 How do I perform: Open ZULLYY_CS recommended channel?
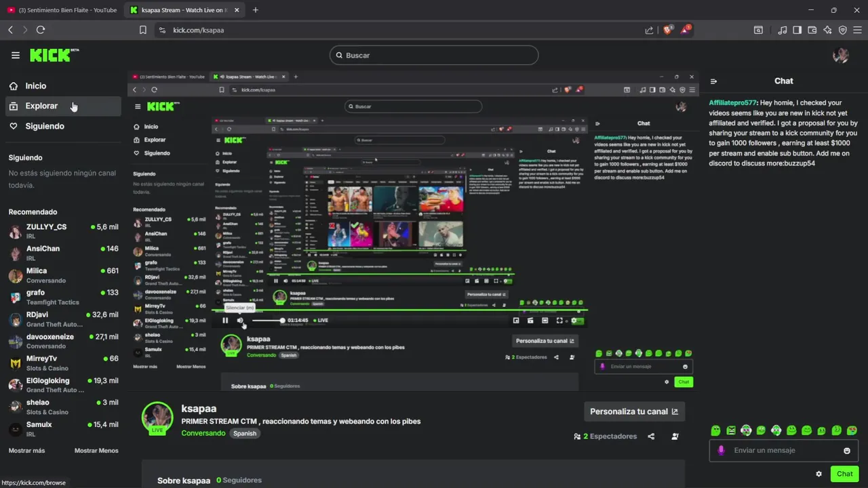63,231
